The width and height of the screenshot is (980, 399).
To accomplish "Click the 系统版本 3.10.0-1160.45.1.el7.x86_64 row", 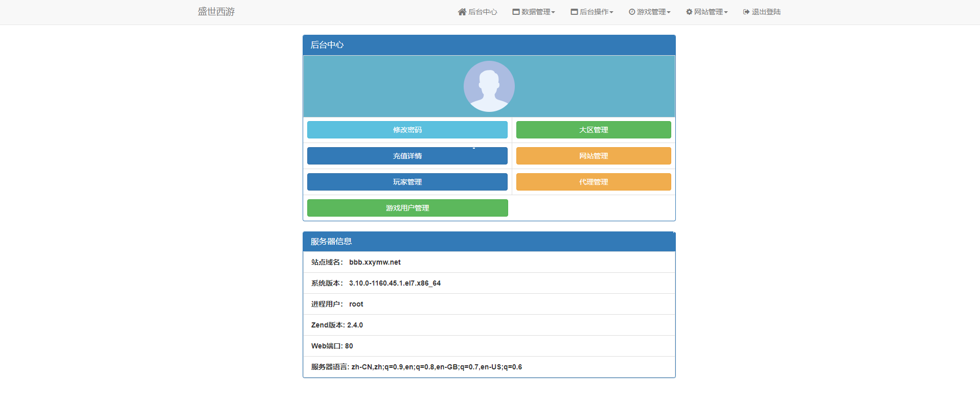I will pos(489,283).
